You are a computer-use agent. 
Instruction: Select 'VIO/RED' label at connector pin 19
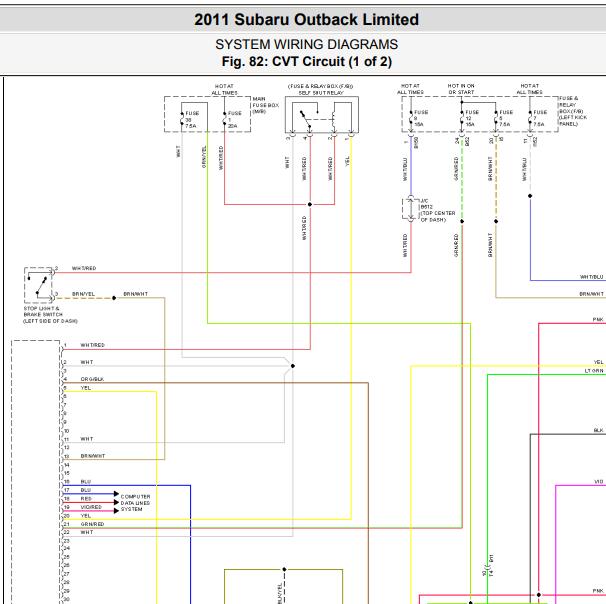(x=91, y=507)
